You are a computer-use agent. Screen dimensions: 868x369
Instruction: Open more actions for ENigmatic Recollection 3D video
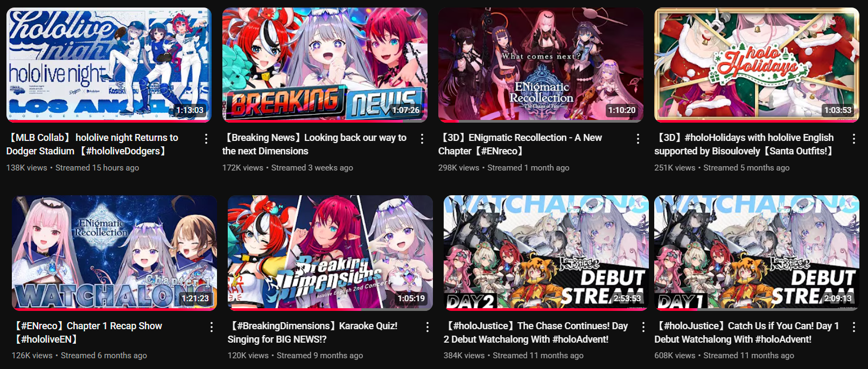[638, 139]
